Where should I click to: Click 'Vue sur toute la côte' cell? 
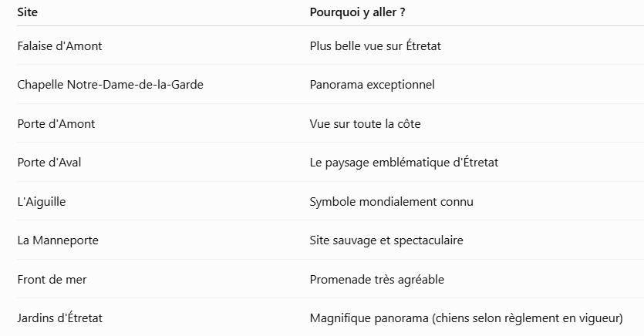[x=365, y=124]
